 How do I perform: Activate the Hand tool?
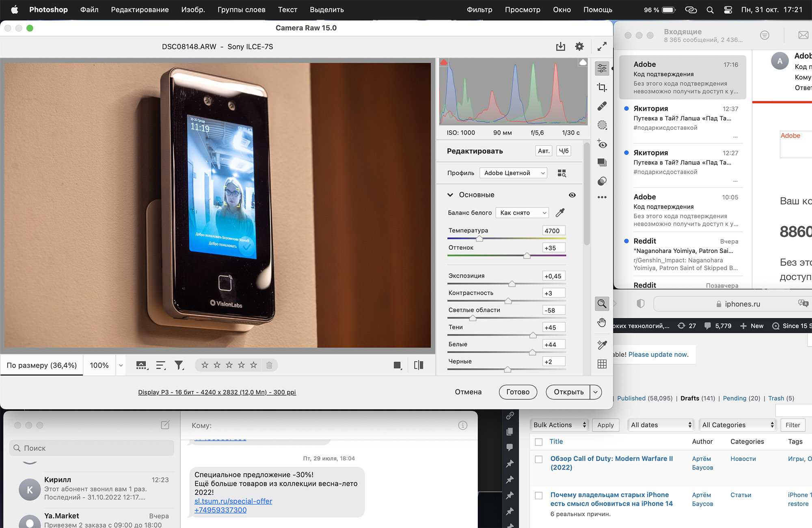click(602, 323)
